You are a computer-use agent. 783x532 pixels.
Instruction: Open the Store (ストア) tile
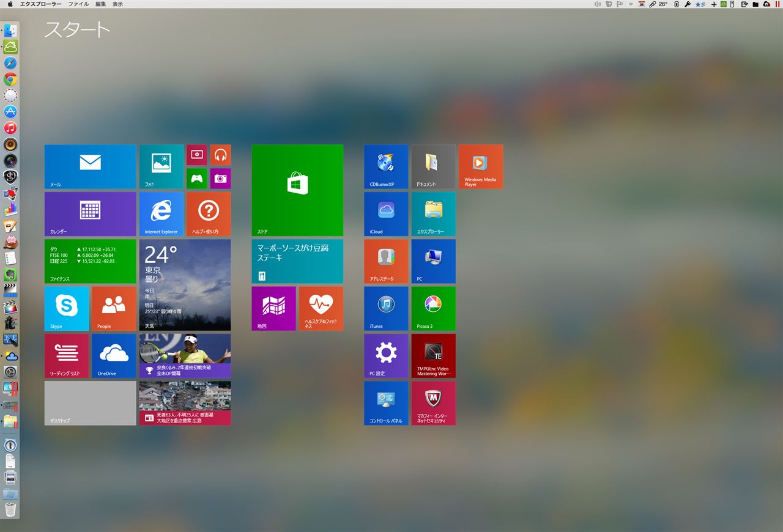point(297,190)
